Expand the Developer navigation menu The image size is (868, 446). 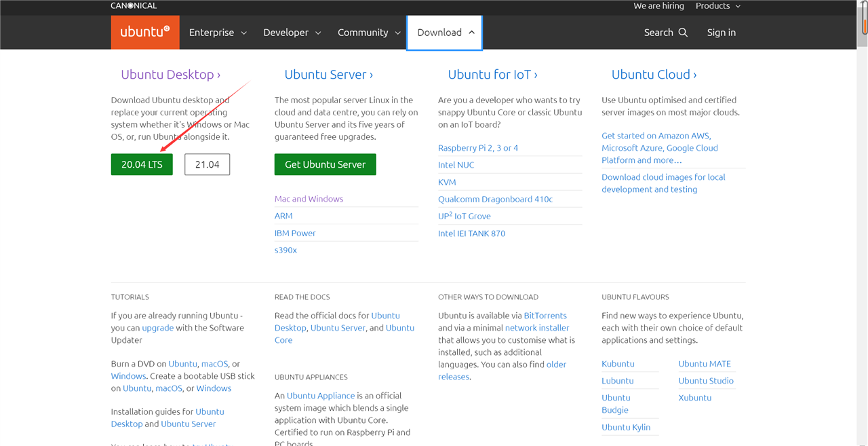pyautogui.click(x=292, y=33)
